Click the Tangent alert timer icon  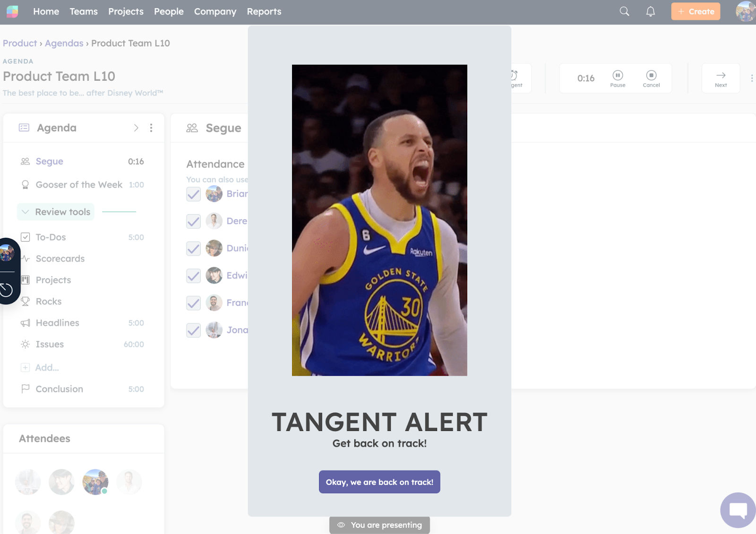515,75
